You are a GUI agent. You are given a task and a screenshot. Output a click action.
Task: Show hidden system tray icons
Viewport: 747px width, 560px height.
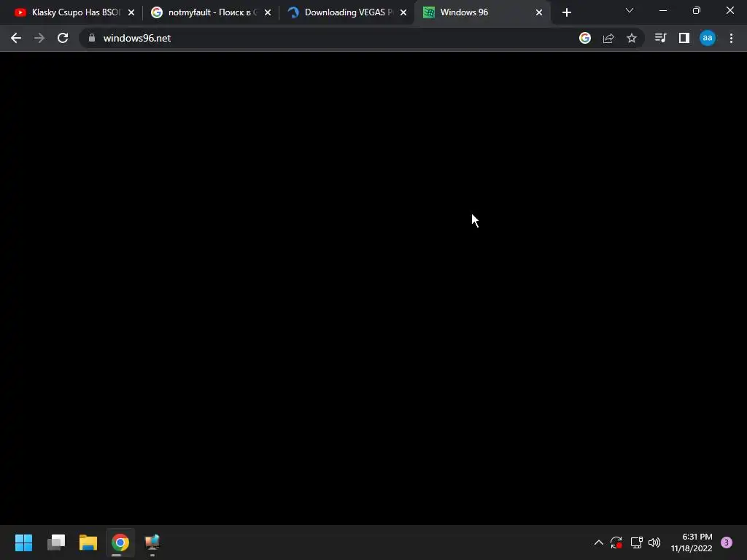point(599,542)
